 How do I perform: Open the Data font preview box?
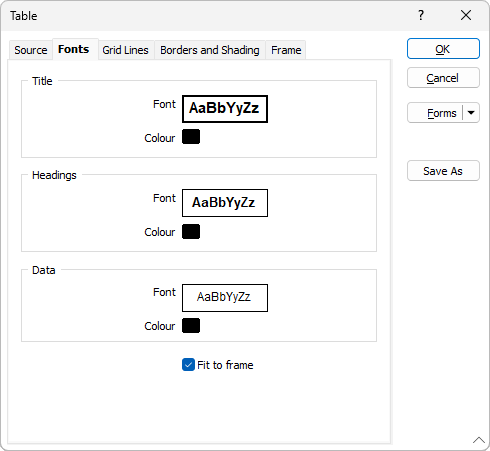(225, 298)
